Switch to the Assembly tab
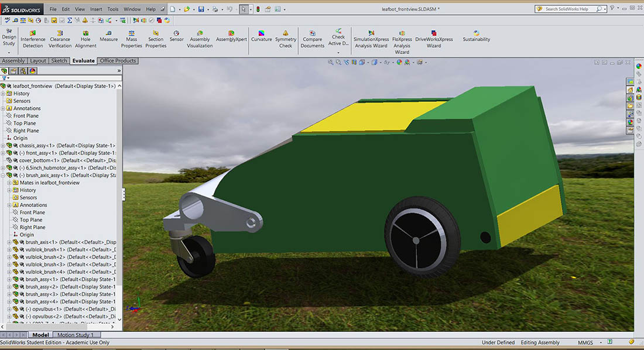 [13, 61]
